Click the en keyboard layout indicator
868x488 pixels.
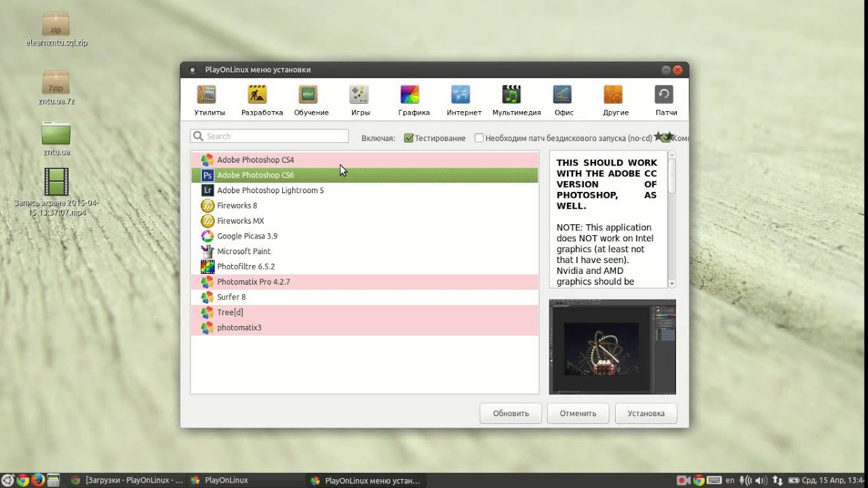[x=730, y=481]
